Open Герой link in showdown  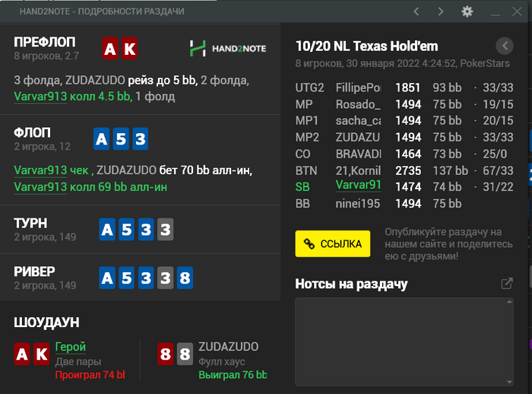(70, 347)
